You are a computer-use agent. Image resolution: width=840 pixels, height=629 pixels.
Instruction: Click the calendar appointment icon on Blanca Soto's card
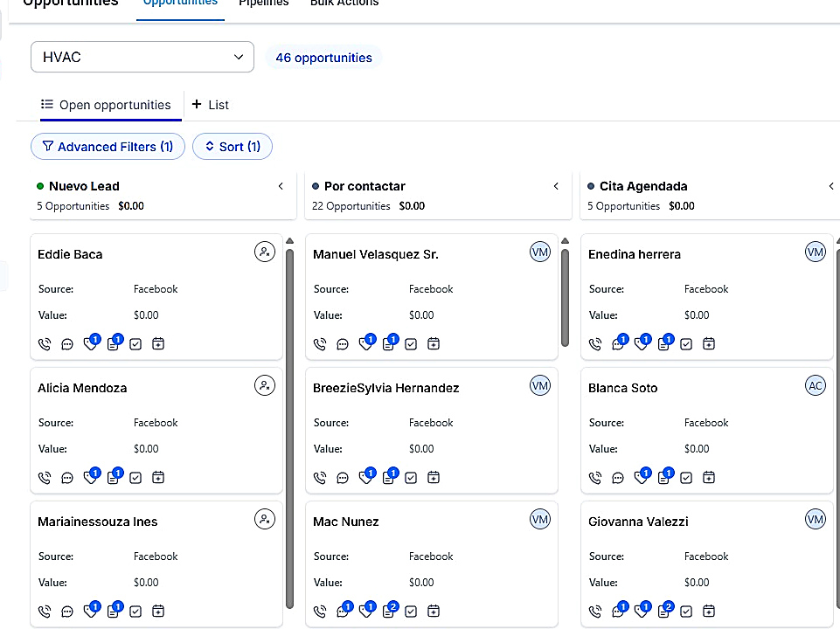coord(709,478)
